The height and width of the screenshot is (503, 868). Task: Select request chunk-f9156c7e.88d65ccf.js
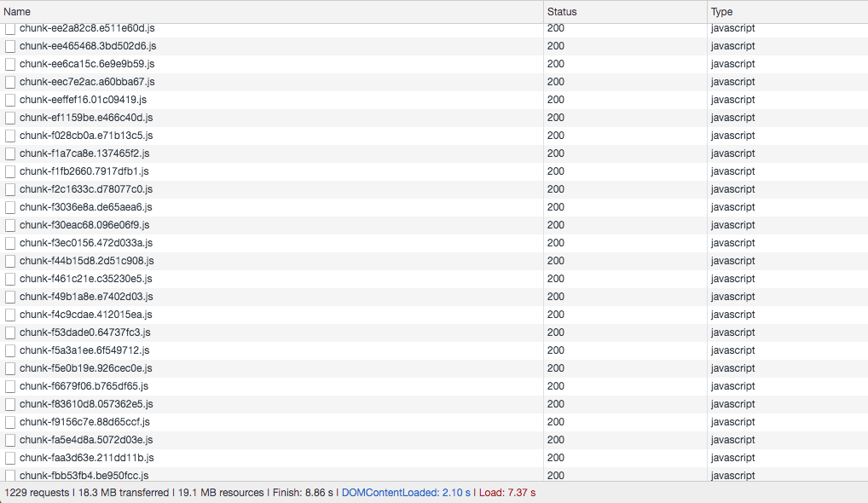click(434, 422)
